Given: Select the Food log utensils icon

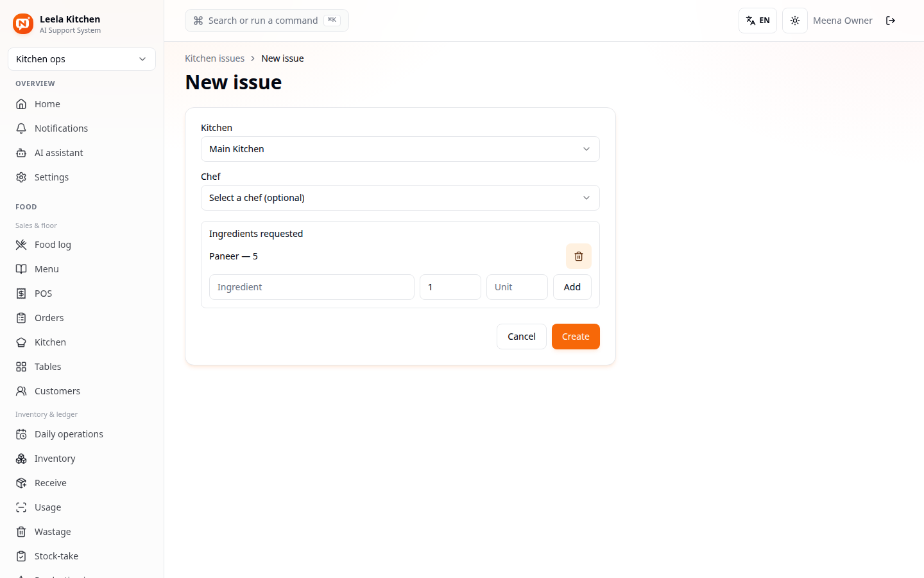Looking at the screenshot, I should point(21,245).
